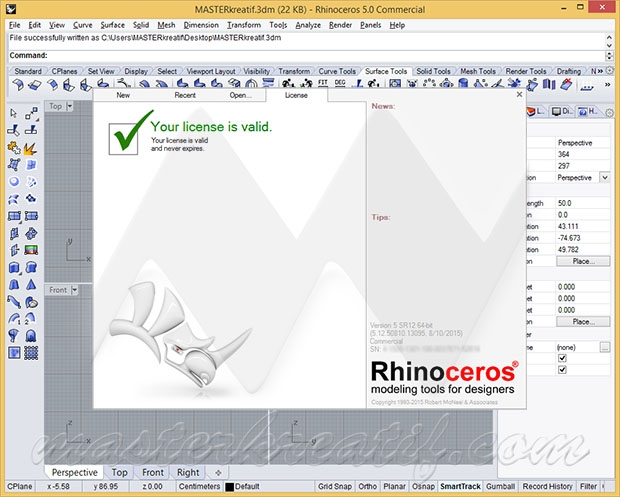Click the orange gear tool in left toolbar
The width and height of the screenshot is (620, 497).
click(14, 148)
